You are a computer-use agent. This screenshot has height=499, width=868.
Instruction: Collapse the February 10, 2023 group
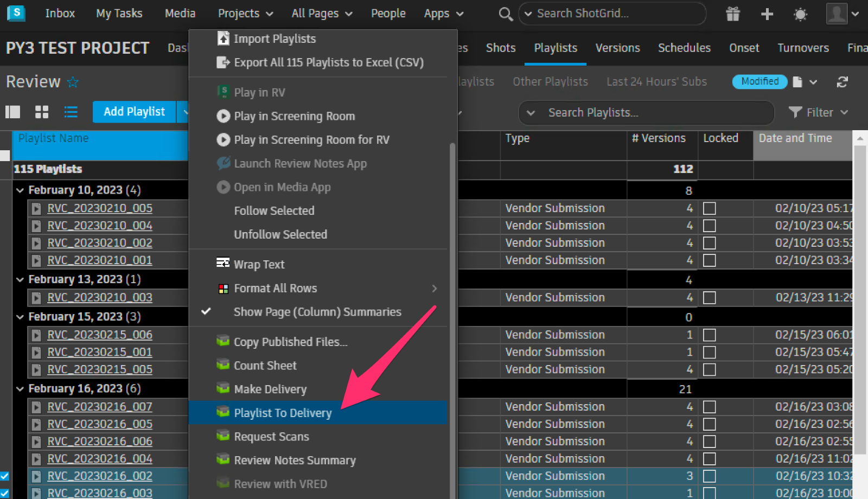tap(20, 190)
